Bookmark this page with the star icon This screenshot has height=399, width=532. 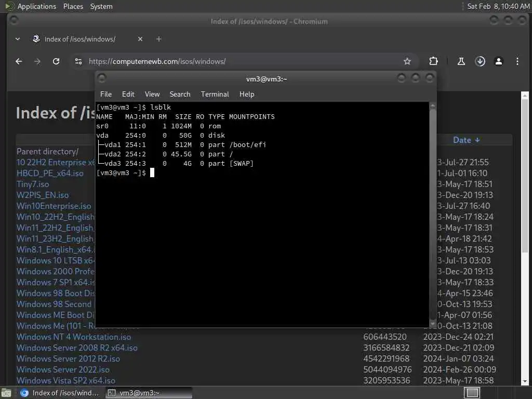[407, 61]
